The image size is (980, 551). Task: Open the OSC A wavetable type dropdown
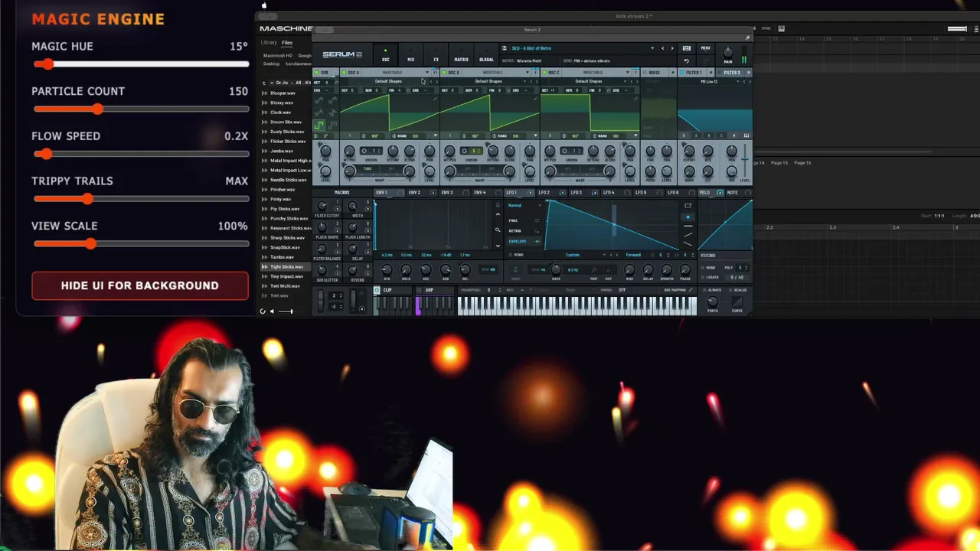tap(426, 73)
